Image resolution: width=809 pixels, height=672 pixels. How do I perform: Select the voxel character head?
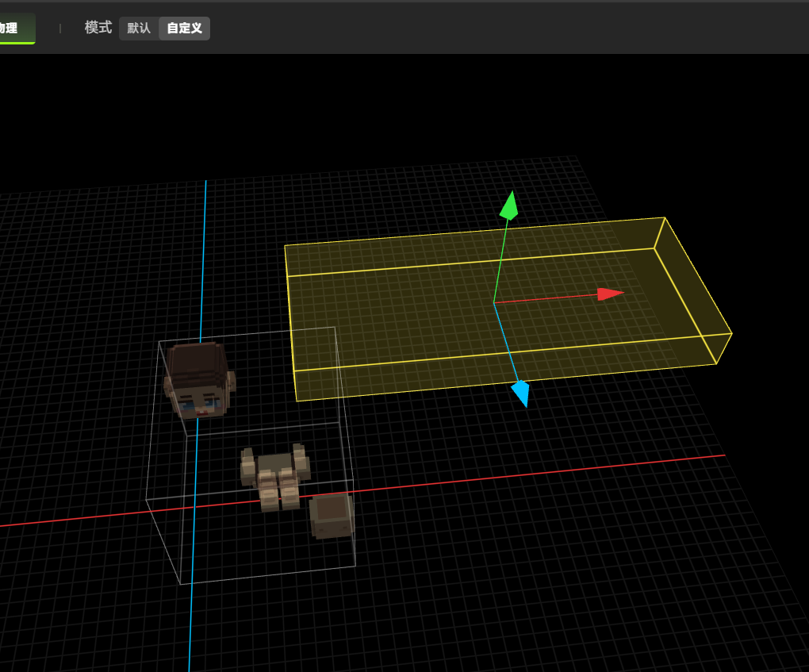click(198, 379)
